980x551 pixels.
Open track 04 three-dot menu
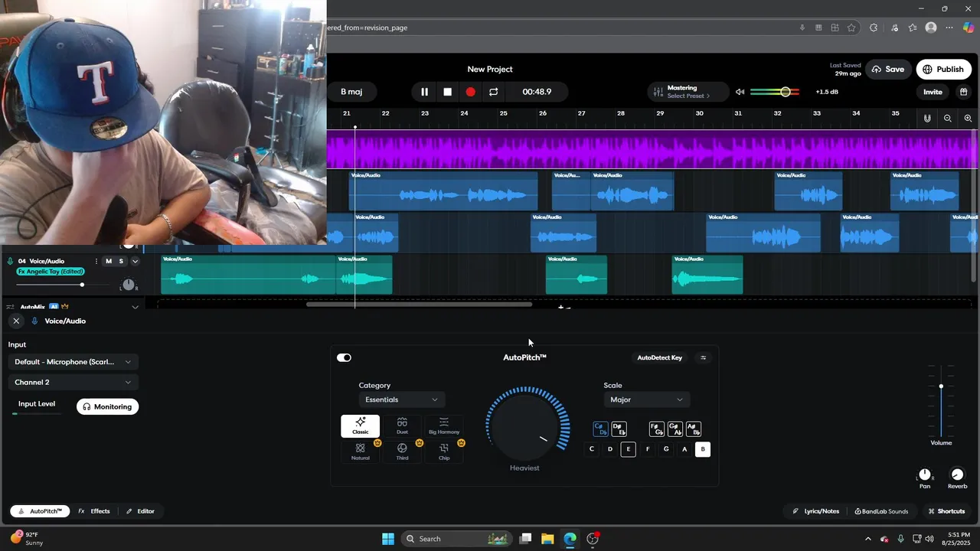point(96,261)
